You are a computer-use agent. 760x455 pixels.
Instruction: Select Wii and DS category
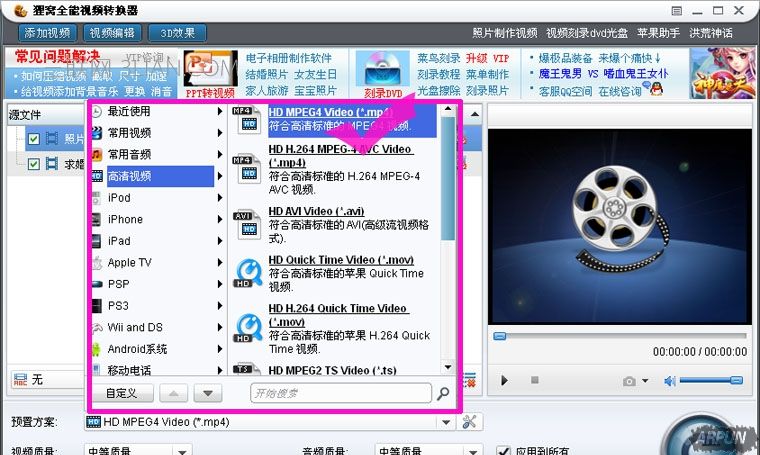pyautogui.click(x=135, y=327)
